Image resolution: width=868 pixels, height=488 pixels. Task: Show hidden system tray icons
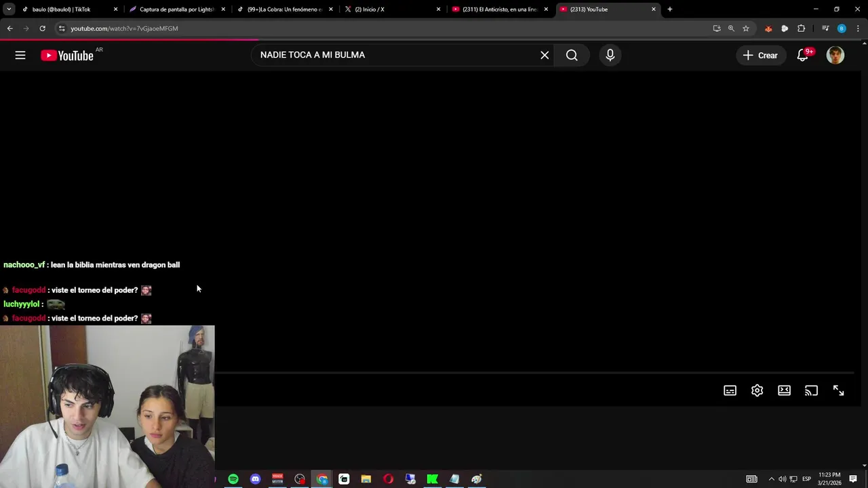(771, 479)
